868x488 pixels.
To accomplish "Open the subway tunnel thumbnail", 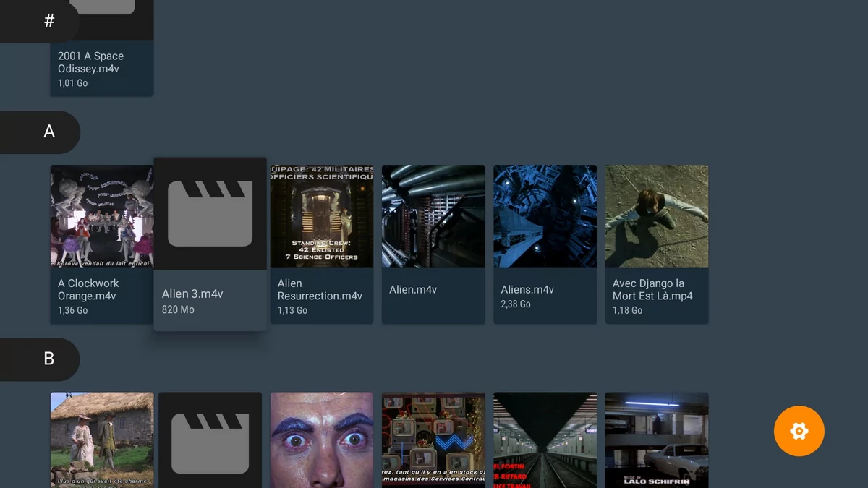I will 545,440.
